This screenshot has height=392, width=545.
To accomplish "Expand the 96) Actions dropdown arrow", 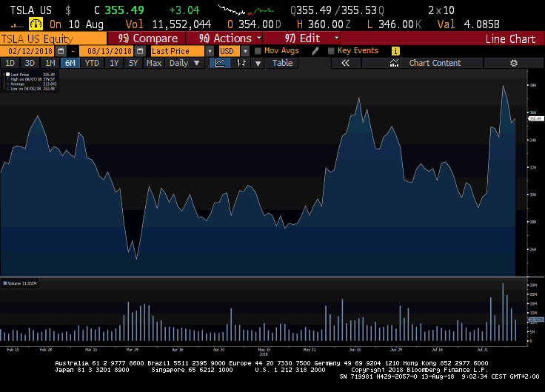I will tap(259, 38).
